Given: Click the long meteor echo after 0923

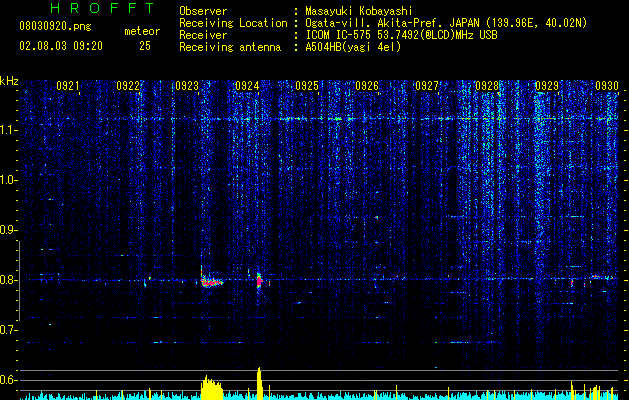Looking at the screenshot, I should point(211,281).
